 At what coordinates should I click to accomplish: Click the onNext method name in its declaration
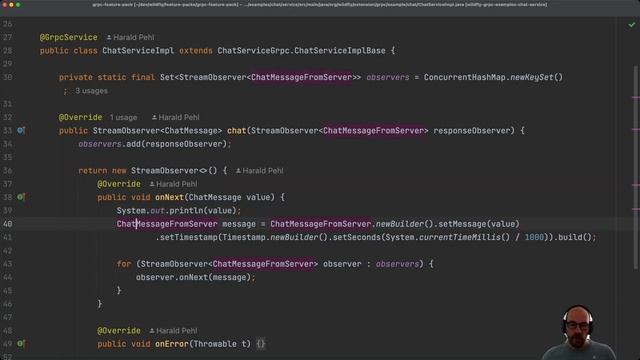(169, 197)
